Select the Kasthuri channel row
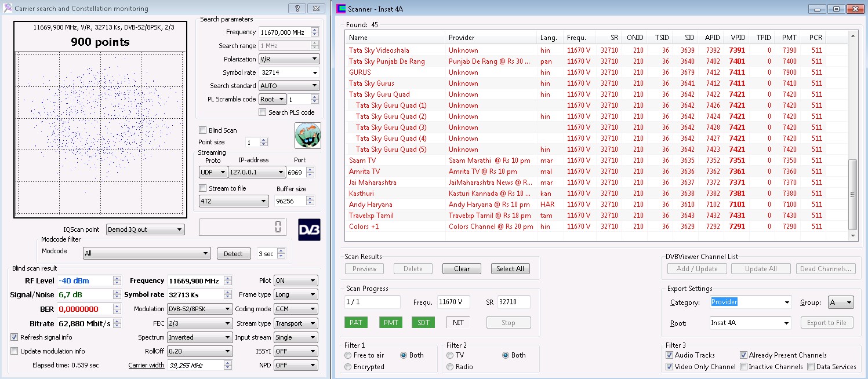 pos(596,194)
